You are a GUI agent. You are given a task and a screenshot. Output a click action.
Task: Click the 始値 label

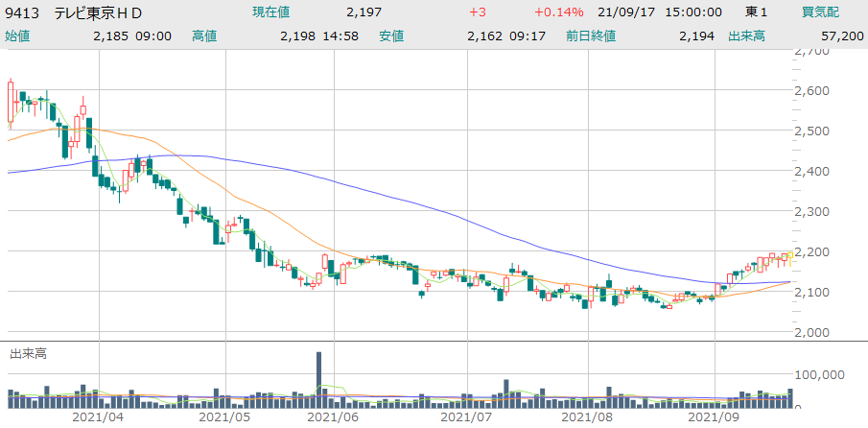pos(17,36)
